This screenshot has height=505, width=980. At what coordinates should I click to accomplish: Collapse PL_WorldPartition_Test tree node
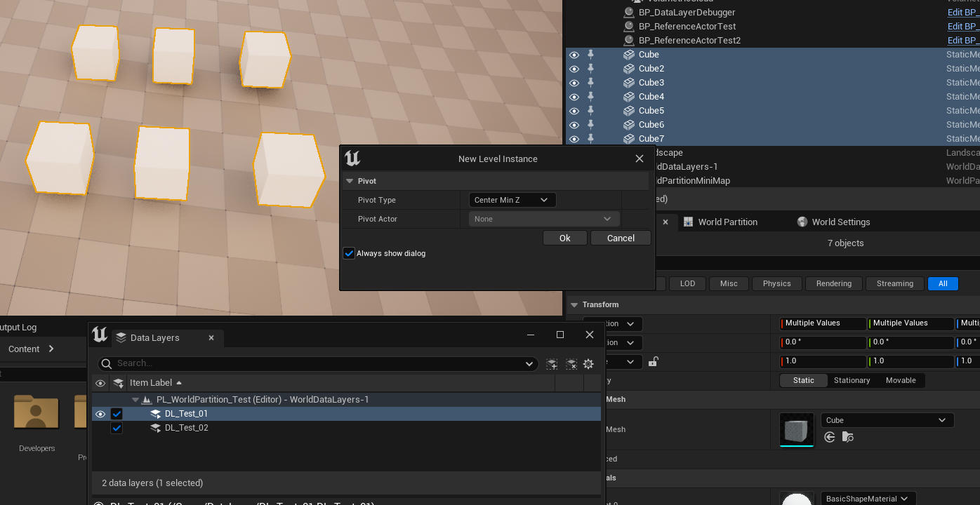[135, 400]
